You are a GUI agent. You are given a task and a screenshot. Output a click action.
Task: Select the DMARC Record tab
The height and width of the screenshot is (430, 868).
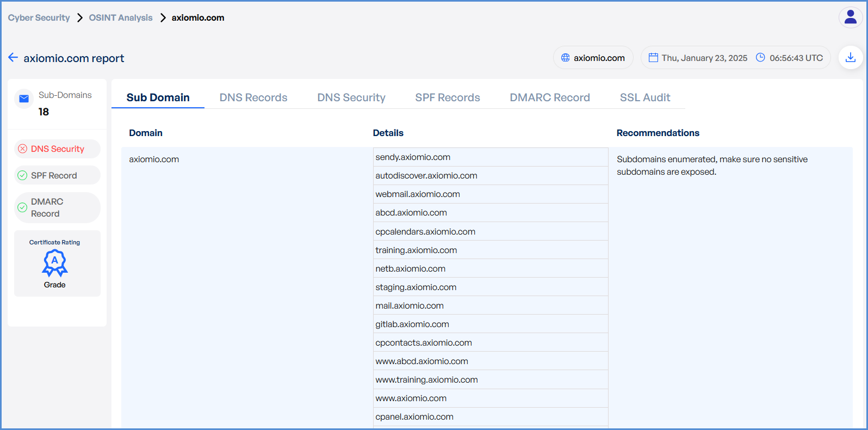549,97
